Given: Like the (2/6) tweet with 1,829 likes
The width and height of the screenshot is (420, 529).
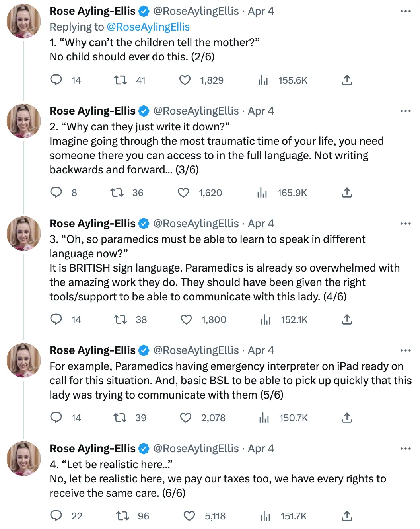Looking at the screenshot, I should click(x=185, y=80).
